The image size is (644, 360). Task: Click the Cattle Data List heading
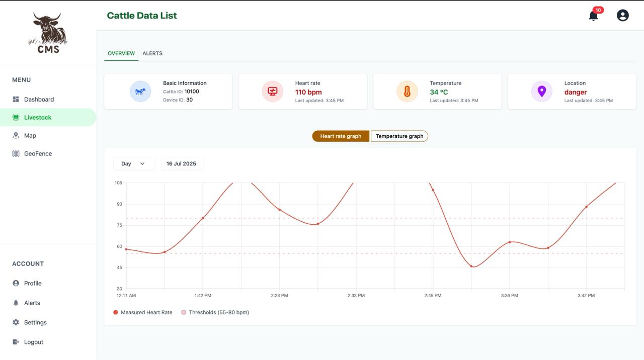142,16
